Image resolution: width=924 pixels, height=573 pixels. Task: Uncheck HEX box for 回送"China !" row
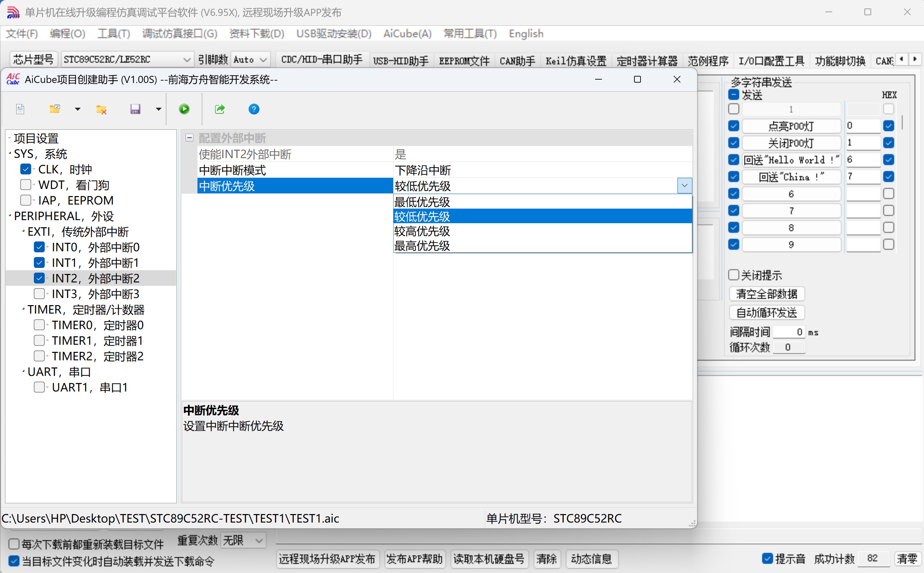click(888, 176)
